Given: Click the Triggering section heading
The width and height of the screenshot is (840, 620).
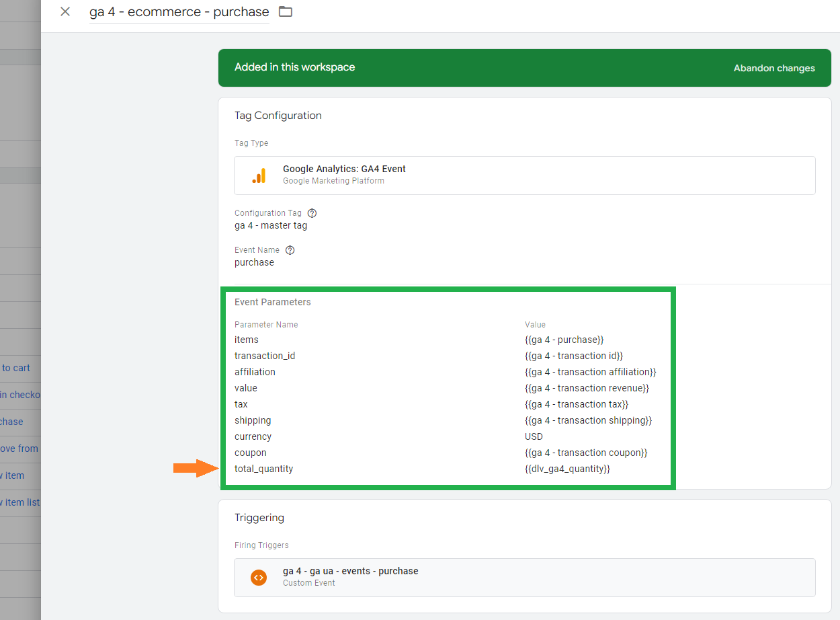Looking at the screenshot, I should click(x=259, y=518).
